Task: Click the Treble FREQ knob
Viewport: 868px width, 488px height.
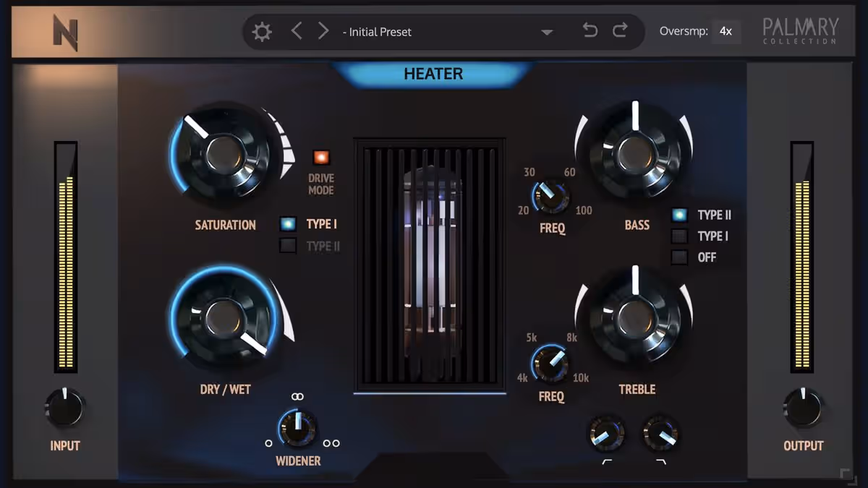Action: tap(550, 363)
